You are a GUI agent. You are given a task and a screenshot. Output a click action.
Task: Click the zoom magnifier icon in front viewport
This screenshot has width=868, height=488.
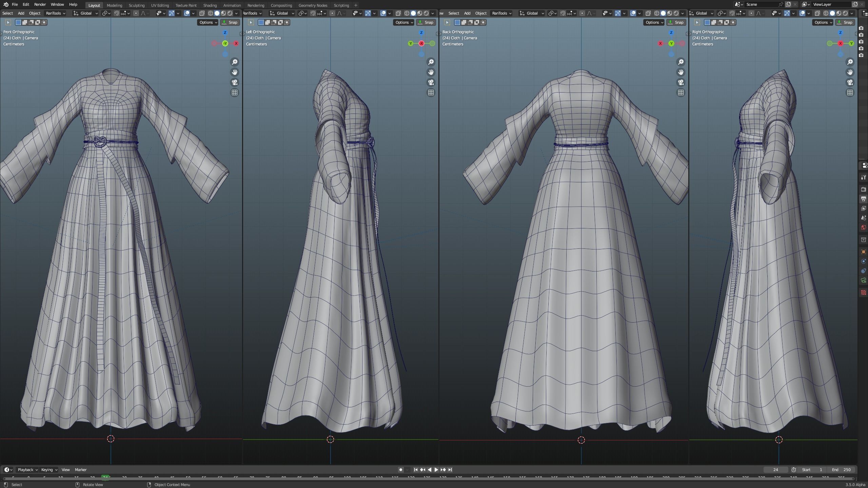(235, 62)
